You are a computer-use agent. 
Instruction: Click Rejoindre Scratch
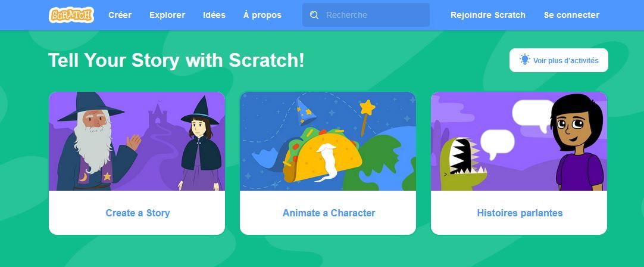tap(488, 15)
